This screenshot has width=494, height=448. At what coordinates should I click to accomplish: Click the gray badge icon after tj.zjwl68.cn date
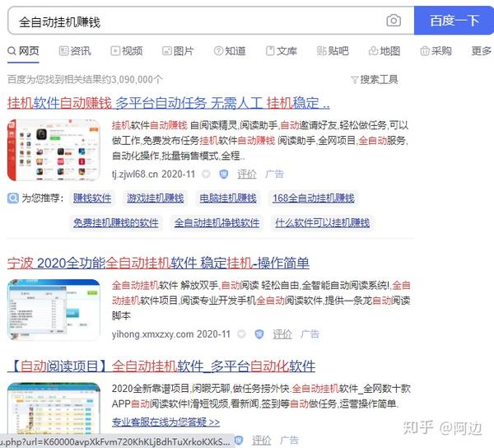click(206, 174)
